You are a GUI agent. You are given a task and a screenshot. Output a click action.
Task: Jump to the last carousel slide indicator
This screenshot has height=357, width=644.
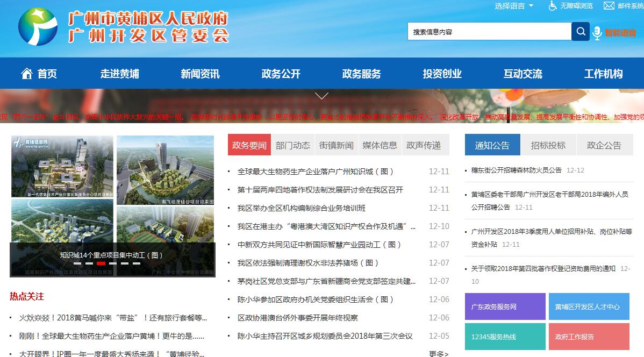[x=137, y=263]
